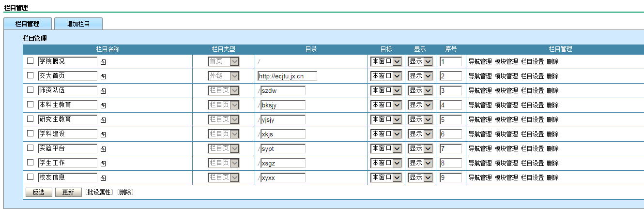
Task: Switch to the 增加栏目 tab
Action: (78, 24)
